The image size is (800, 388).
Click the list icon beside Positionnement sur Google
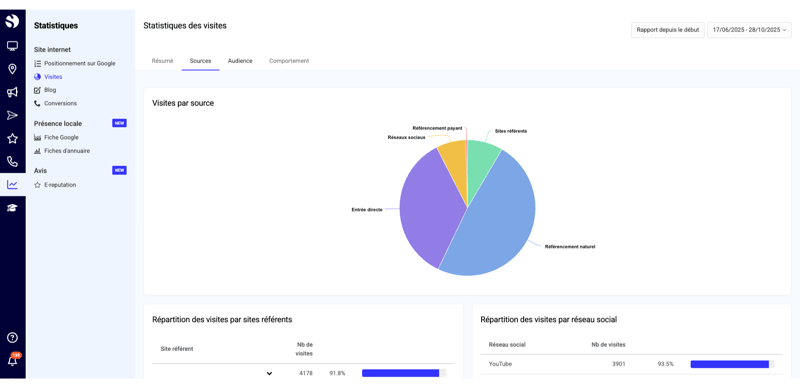pyautogui.click(x=37, y=64)
